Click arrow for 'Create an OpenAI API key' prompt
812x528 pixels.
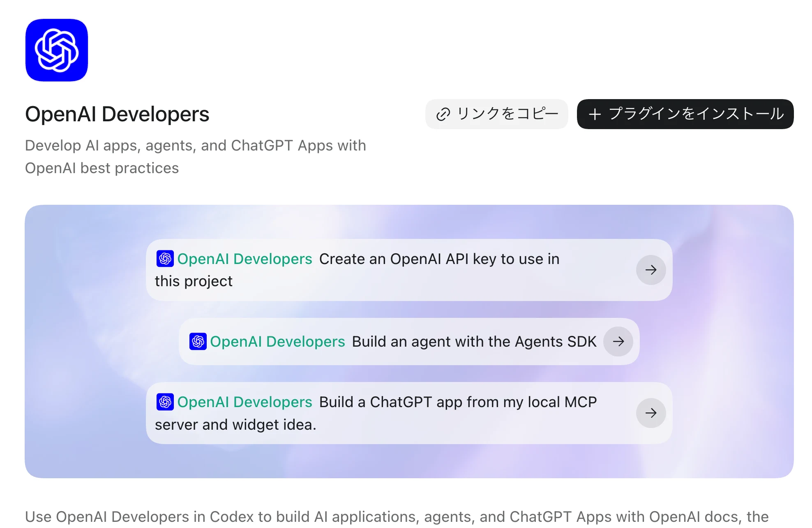651,270
